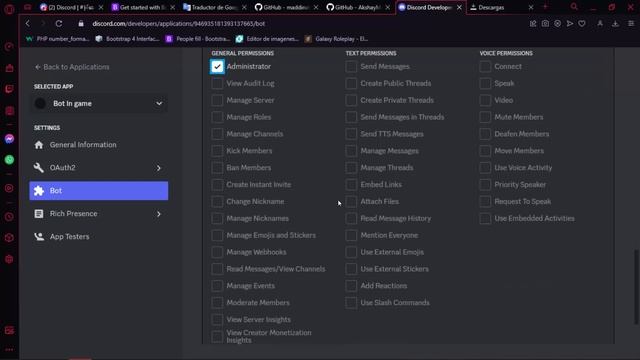The image size is (640, 360).
Task: Click the sidebar player icon
Action: [x=9, y=188]
